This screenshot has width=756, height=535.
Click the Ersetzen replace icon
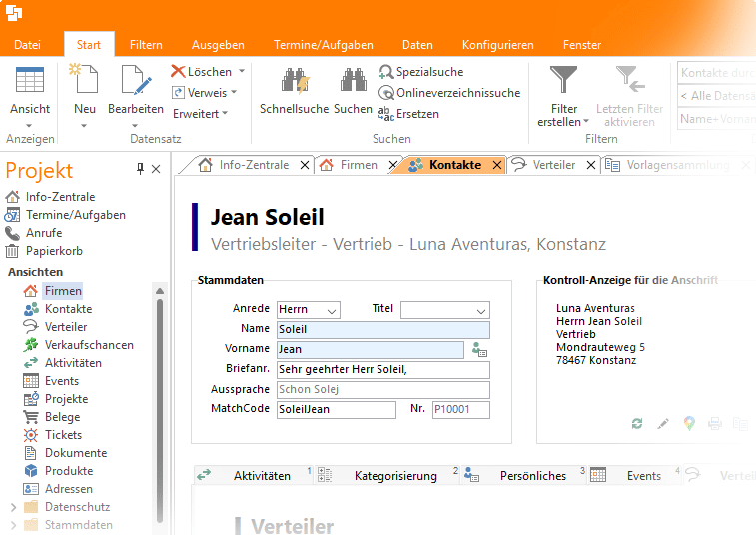click(386, 114)
